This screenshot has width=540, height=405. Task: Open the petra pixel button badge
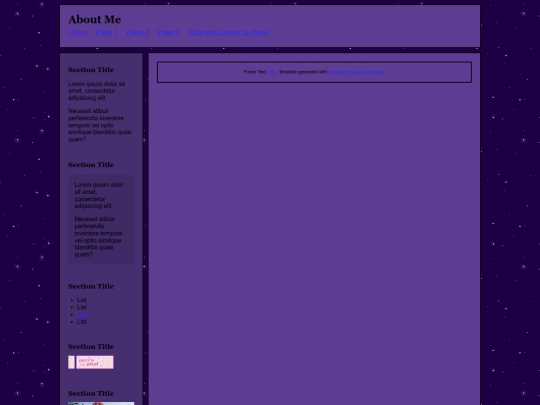pyautogui.click(x=95, y=362)
